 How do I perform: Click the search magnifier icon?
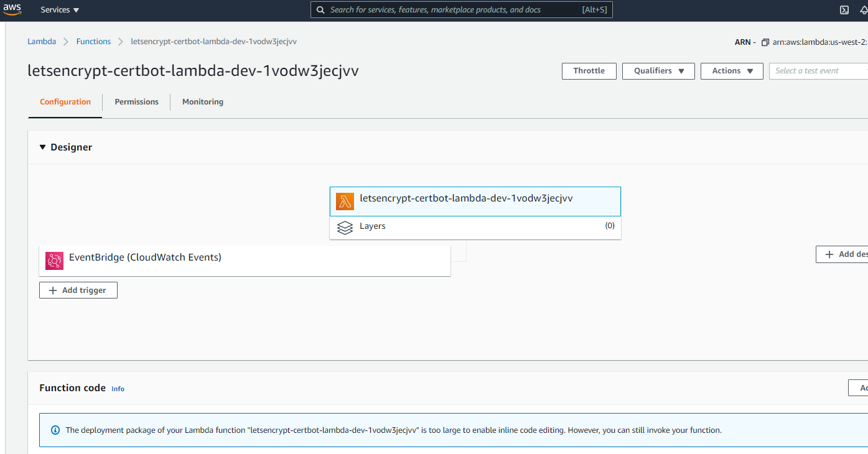pos(320,10)
